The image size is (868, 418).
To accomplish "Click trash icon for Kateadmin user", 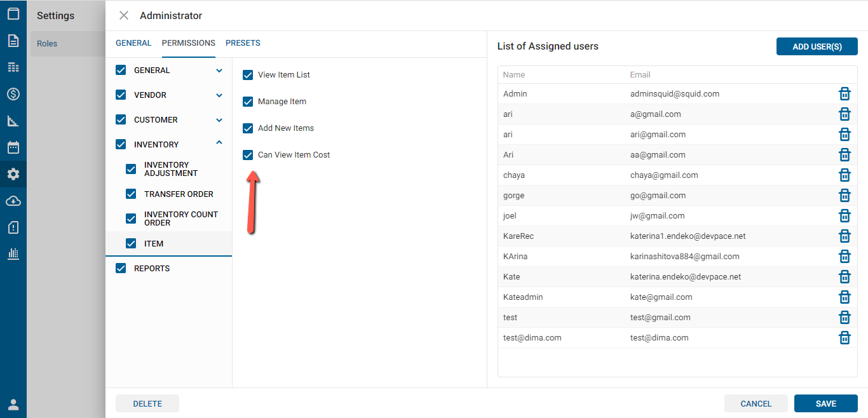I will [x=844, y=297].
